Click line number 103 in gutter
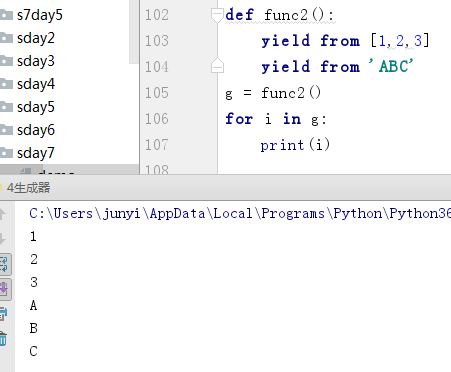451x372 pixels. (157, 41)
